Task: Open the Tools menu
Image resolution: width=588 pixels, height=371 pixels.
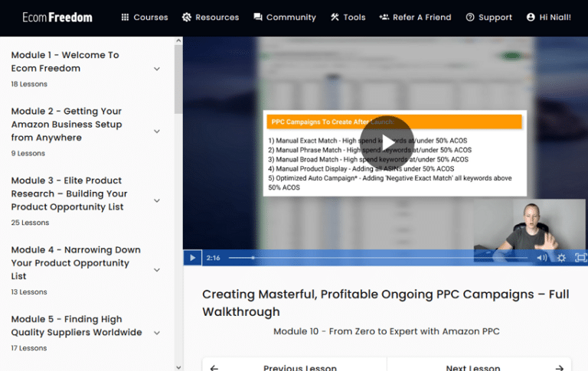Action: 348,18
